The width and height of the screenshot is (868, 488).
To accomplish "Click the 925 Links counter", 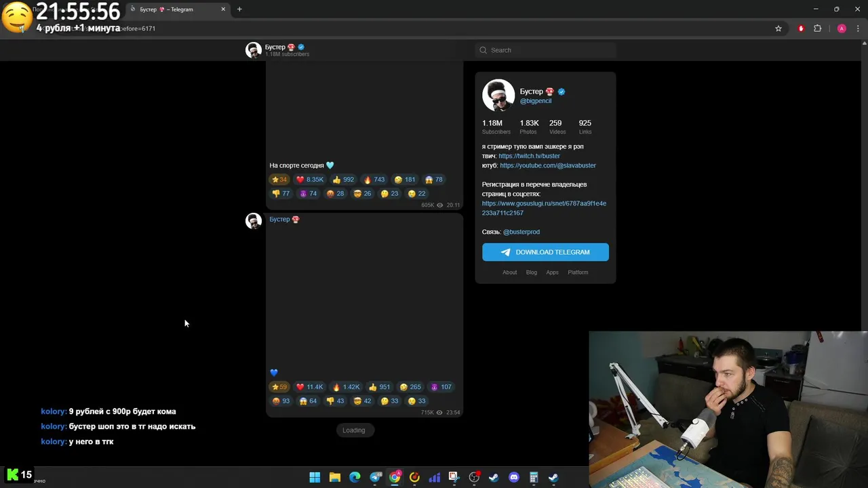I will pos(585,127).
